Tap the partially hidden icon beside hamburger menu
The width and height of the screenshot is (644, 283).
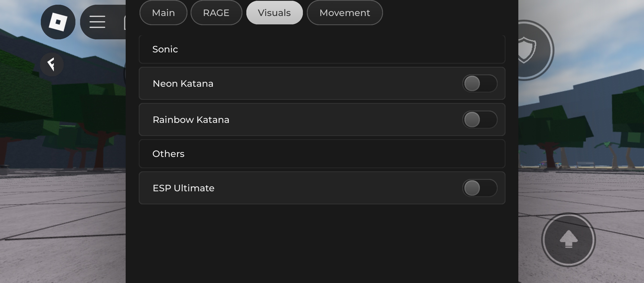tap(125, 23)
